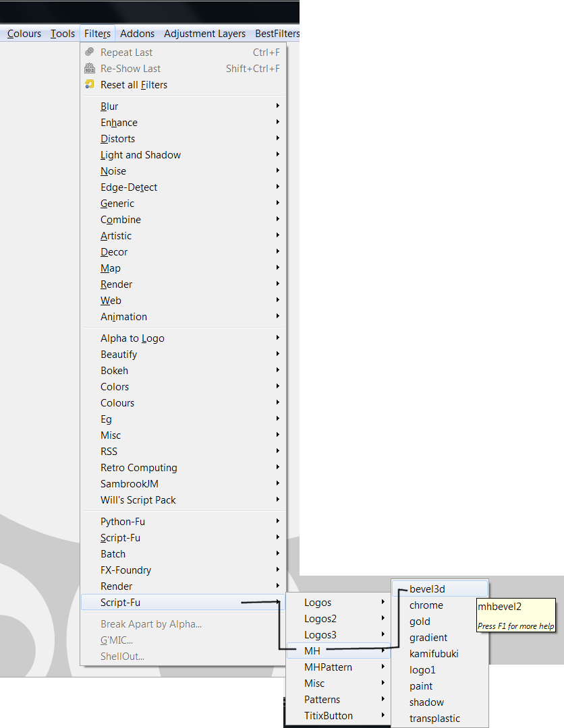Expand the FX-Foundry submenu
This screenshot has height=728, width=564.
pos(183,570)
